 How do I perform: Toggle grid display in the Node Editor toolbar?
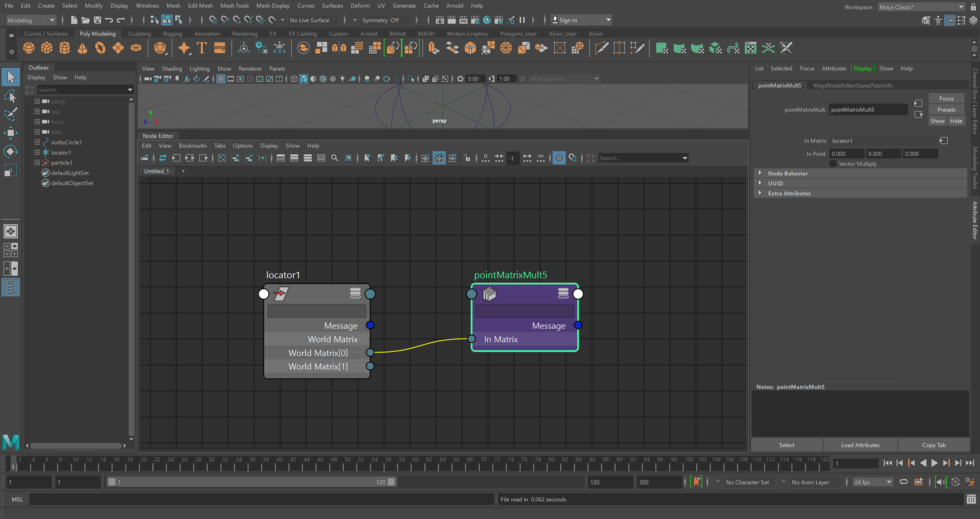point(559,158)
